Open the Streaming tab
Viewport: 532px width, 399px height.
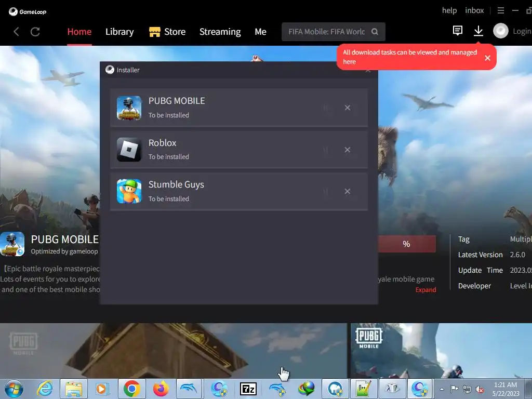point(220,32)
